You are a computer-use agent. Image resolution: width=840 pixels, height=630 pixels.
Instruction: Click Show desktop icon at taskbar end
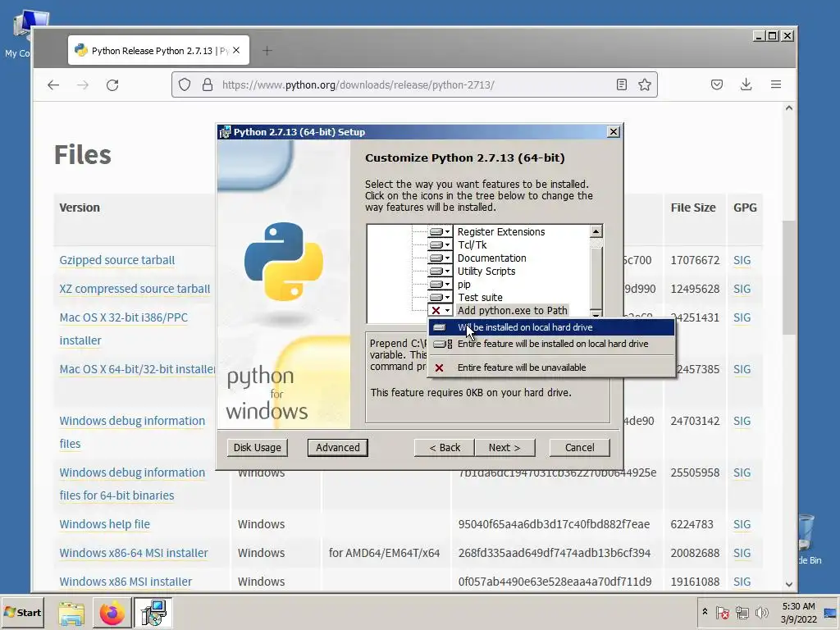click(x=831, y=612)
